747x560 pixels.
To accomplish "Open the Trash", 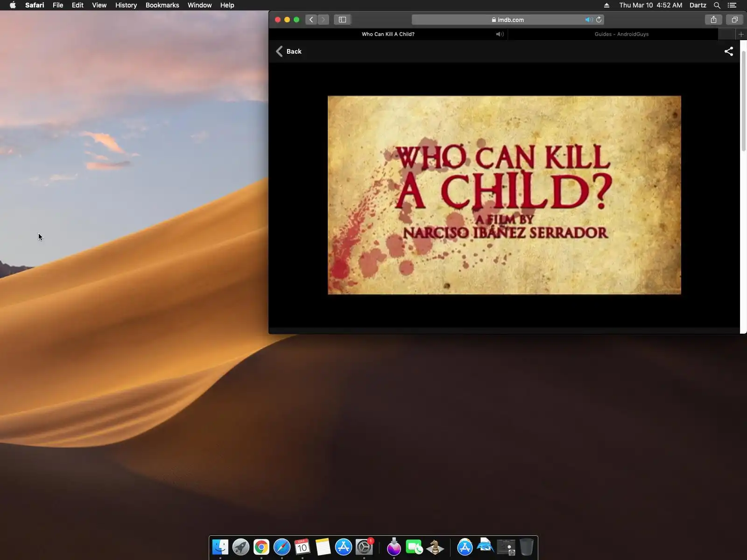I will (x=527, y=547).
